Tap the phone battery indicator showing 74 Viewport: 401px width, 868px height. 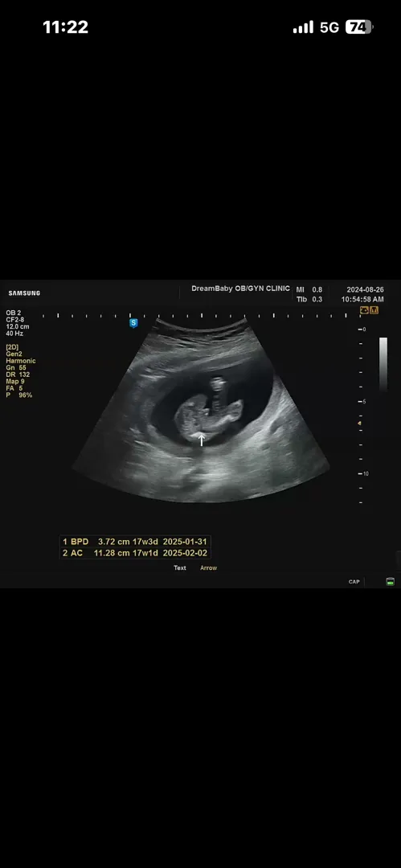point(358,27)
